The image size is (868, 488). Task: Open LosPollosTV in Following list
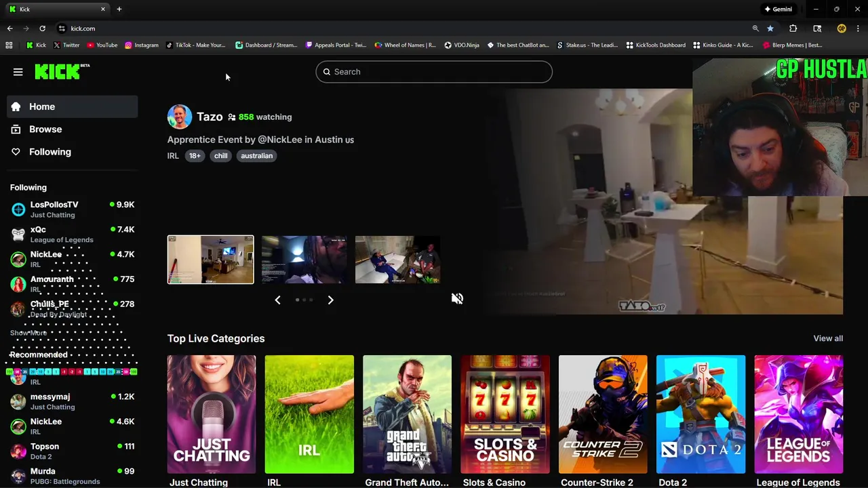pyautogui.click(x=73, y=209)
